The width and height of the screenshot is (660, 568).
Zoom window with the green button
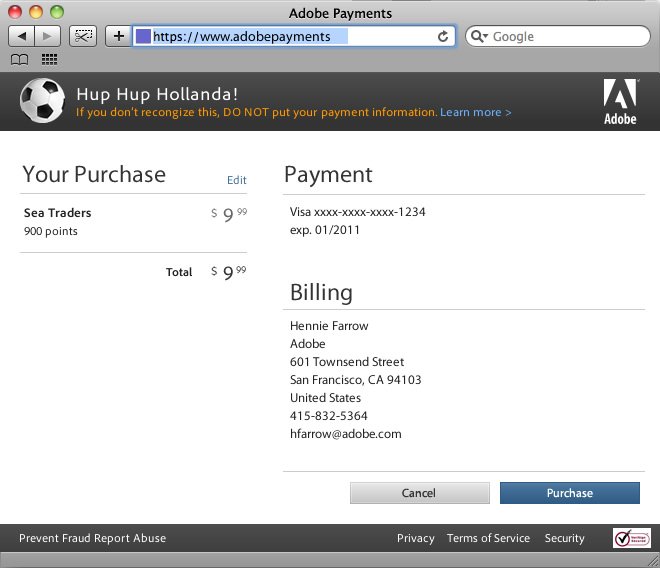(x=57, y=11)
